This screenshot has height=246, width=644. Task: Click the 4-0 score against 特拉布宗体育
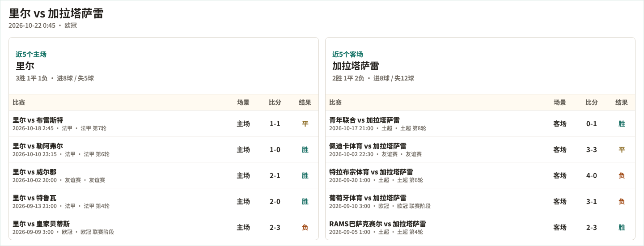pos(592,175)
